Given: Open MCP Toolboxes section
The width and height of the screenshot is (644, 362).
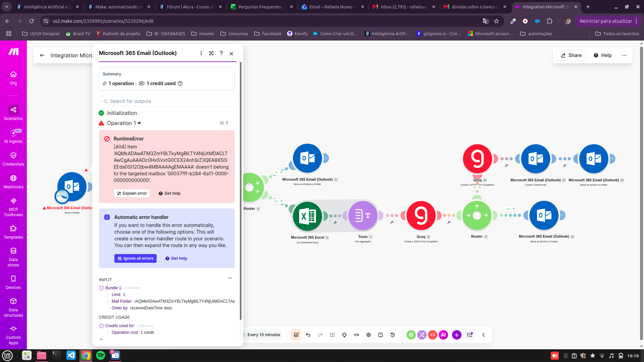Looking at the screenshot, I should (13, 207).
